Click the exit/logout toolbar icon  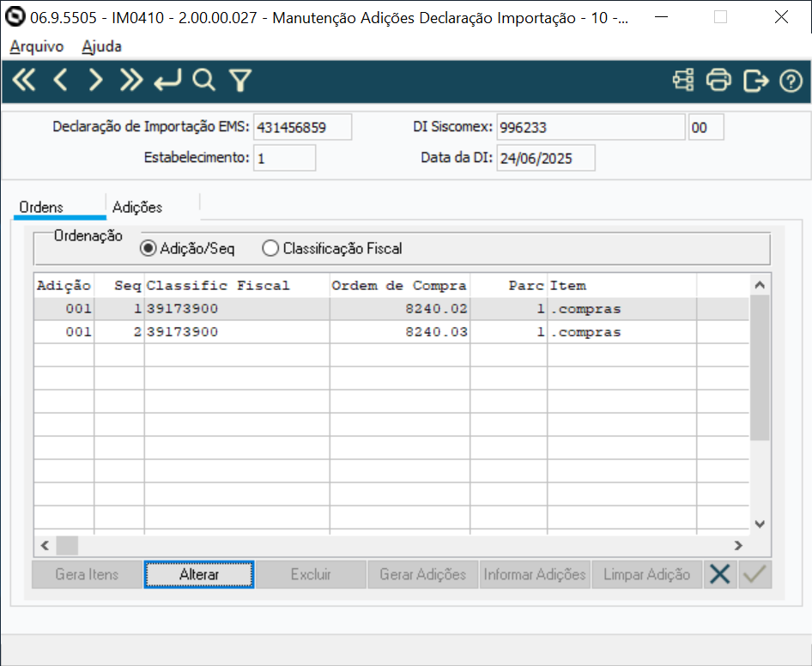755,81
